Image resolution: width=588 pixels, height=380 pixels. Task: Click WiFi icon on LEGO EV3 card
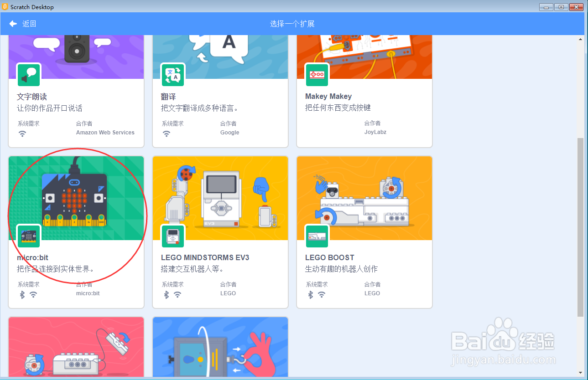pos(177,294)
